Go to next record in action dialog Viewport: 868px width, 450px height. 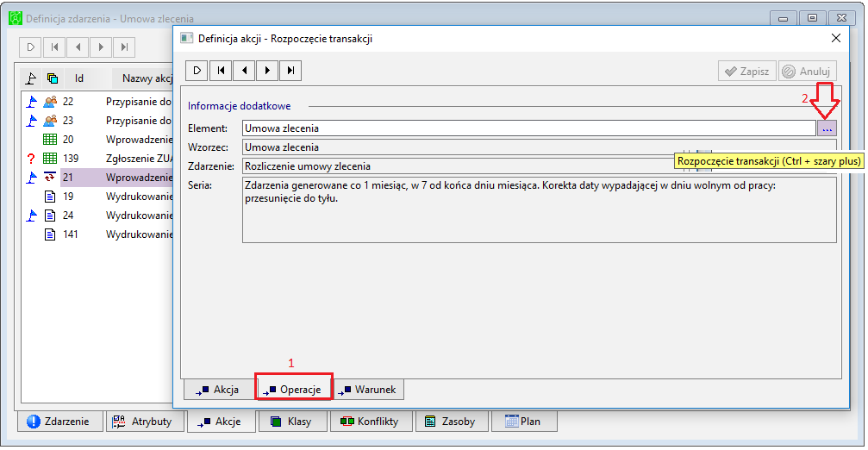point(267,71)
